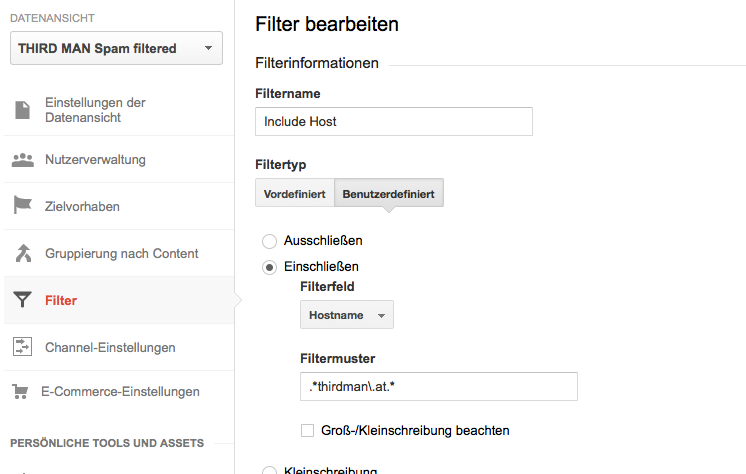Viewport: 746px width, 474px height.
Task: Click the shopping cart E-Commerce icon
Action: click(x=21, y=392)
